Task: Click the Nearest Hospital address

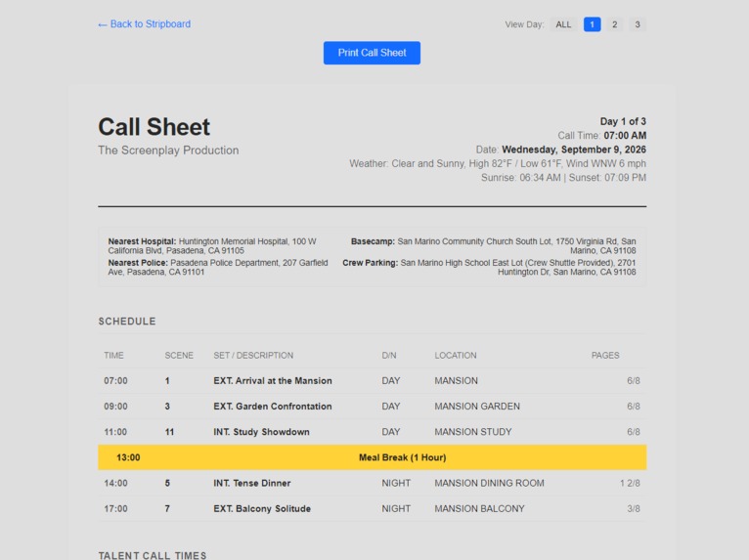Action: [x=212, y=246]
